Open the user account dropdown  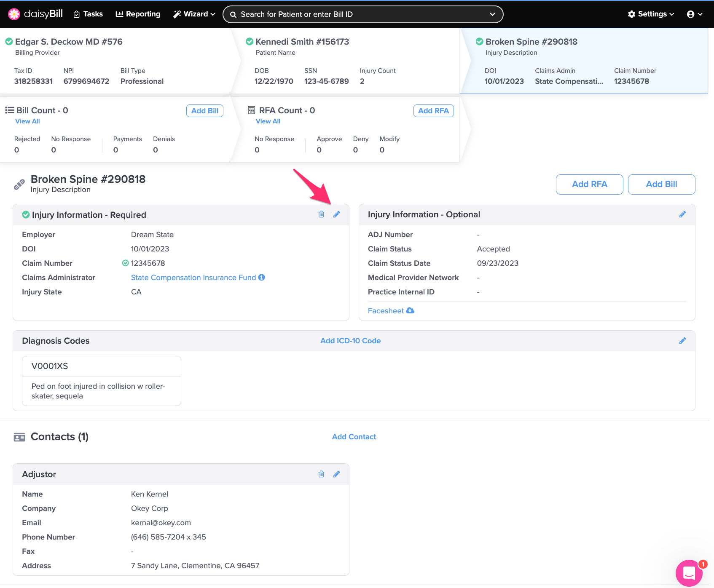click(694, 14)
